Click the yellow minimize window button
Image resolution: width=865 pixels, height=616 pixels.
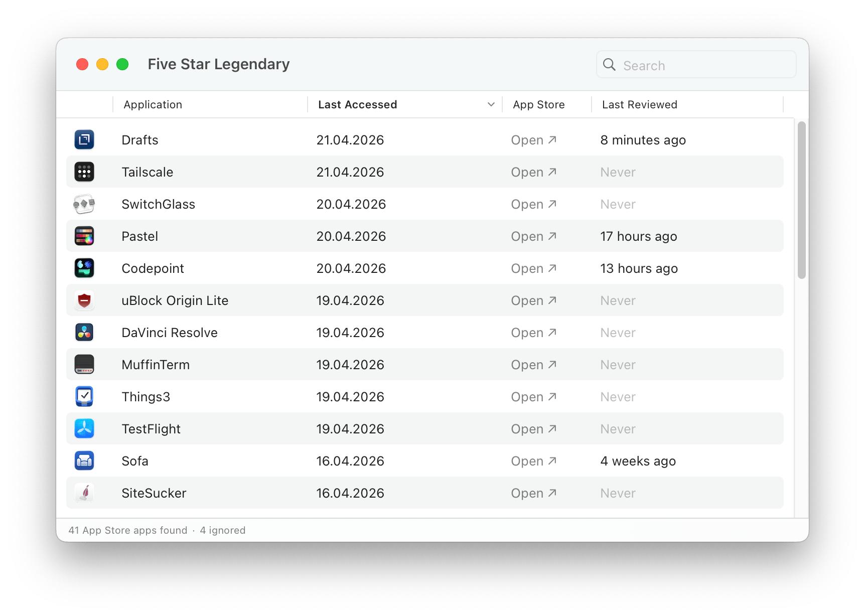[x=102, y=64]
